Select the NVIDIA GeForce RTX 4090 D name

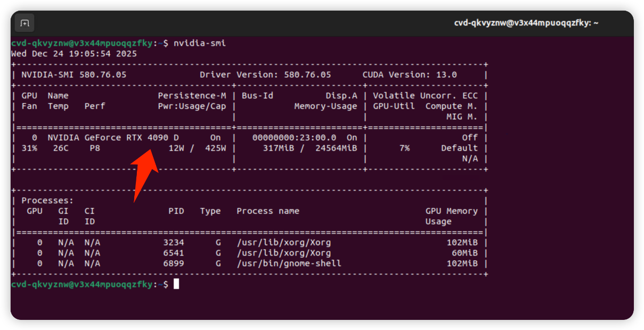113,137
